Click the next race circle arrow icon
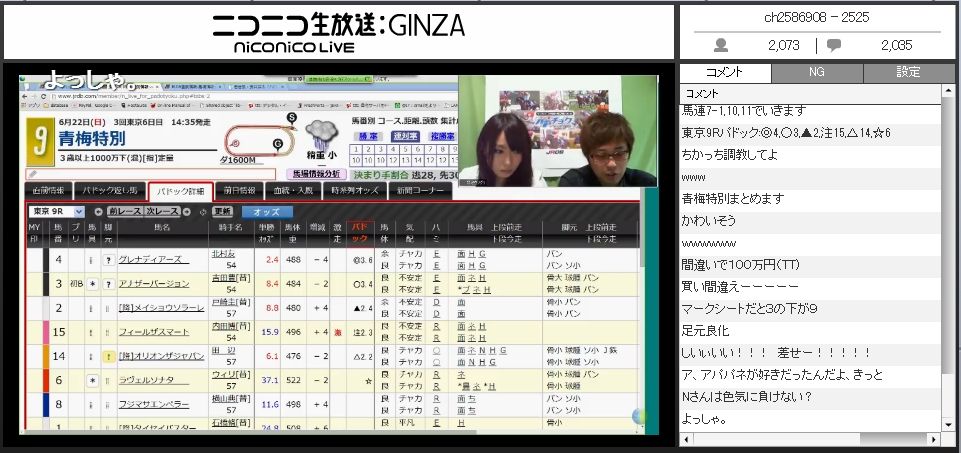 186,211
